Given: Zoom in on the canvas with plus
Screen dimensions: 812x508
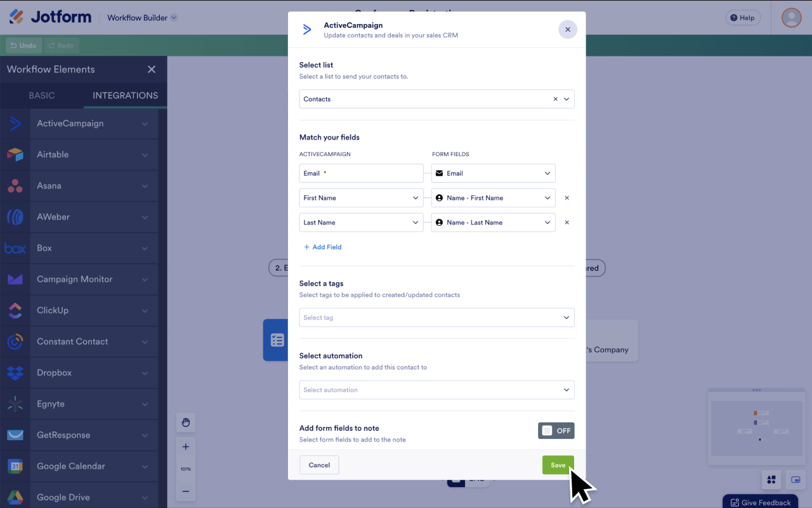Looking at the screenshot, I should 186,446.
